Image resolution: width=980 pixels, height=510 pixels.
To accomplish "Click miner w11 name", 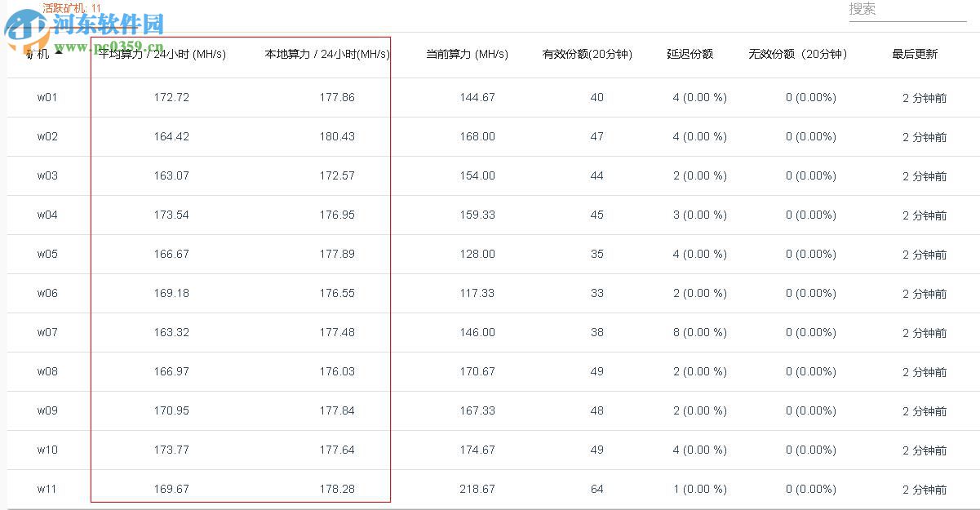I will 47,490.
